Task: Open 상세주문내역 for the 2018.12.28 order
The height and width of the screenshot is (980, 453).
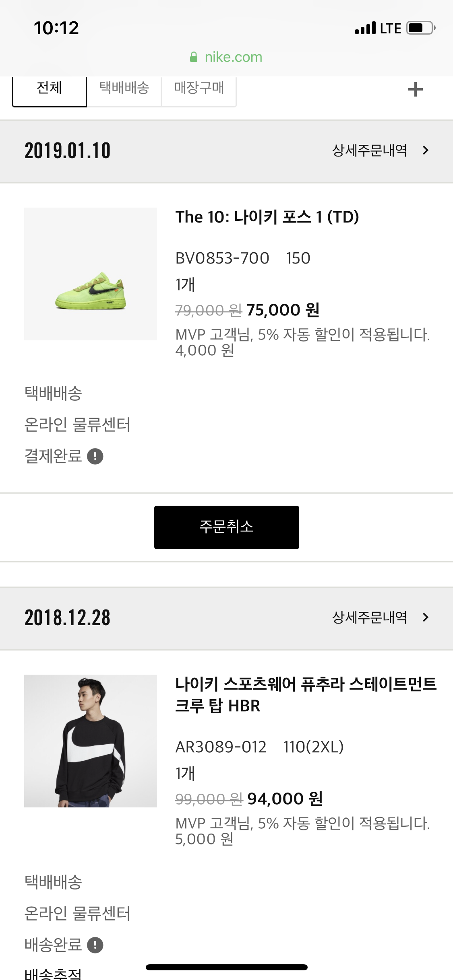Action: pyautogui.click(x=369, y=617)
